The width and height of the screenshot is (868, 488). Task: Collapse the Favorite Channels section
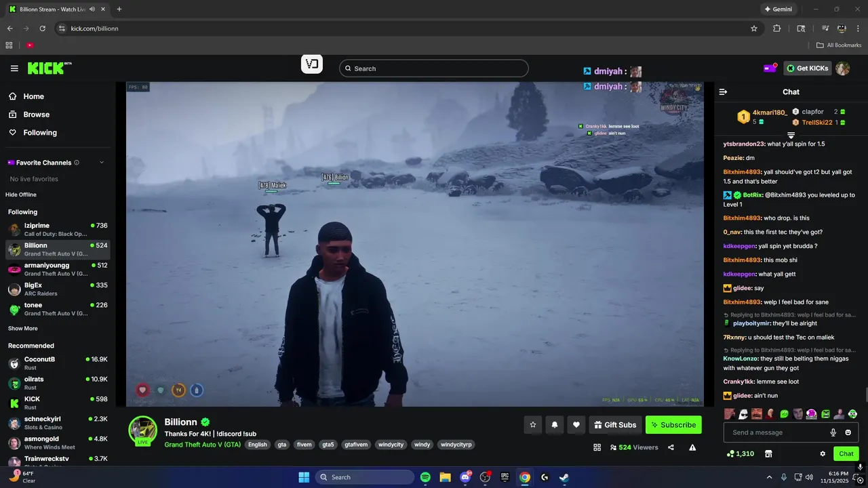point(102,163)
